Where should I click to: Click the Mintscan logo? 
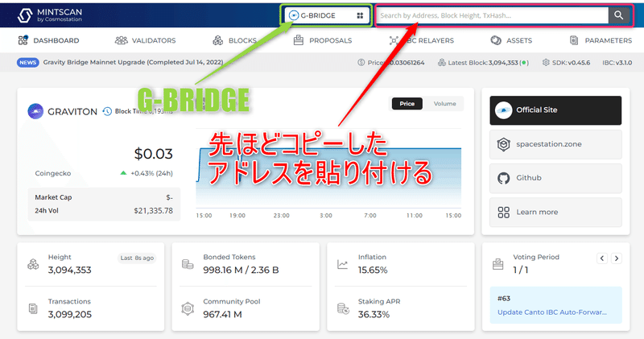pyautogui.click(x=50, y=15)
